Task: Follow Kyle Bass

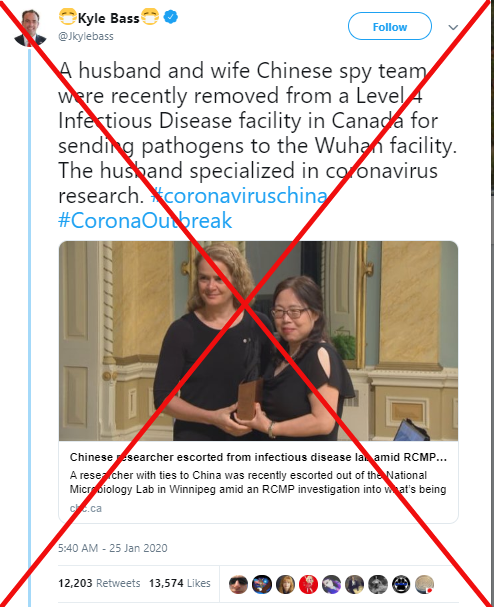Action: point(389,26)
